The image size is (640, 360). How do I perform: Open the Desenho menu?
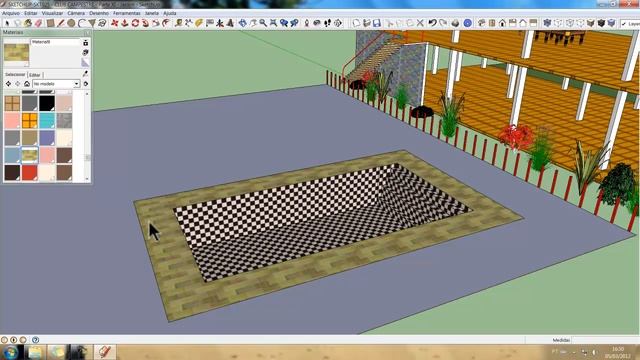(99, 13)
